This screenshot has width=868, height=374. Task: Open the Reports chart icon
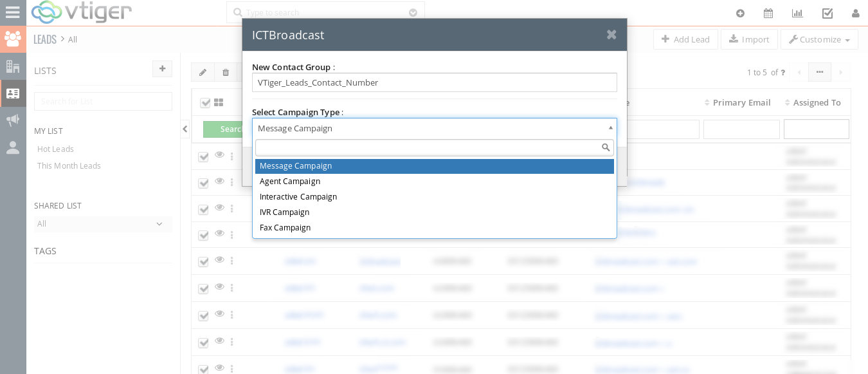coord(797,13)
